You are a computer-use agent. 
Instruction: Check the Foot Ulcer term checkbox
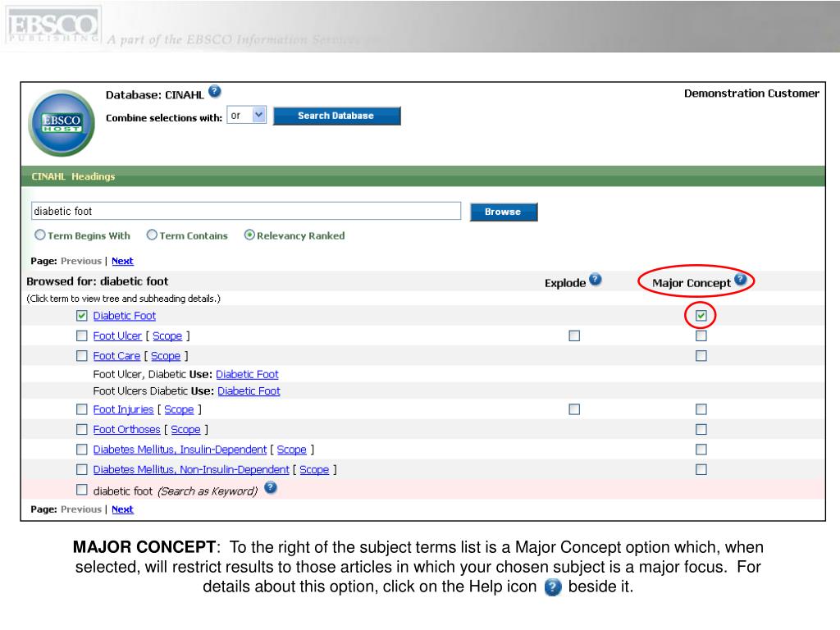(x=81, y=336)
